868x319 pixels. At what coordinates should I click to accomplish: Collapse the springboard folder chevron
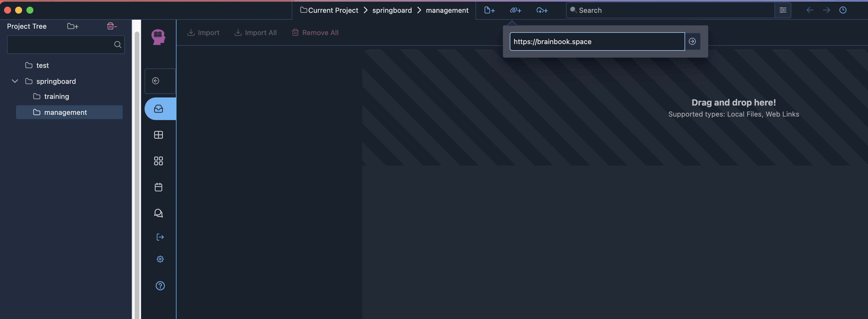pyautogui.click(x=15, y=81)
